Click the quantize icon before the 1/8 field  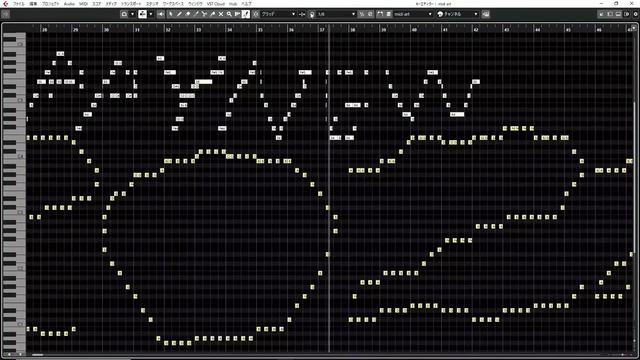[x=312, y=14]
